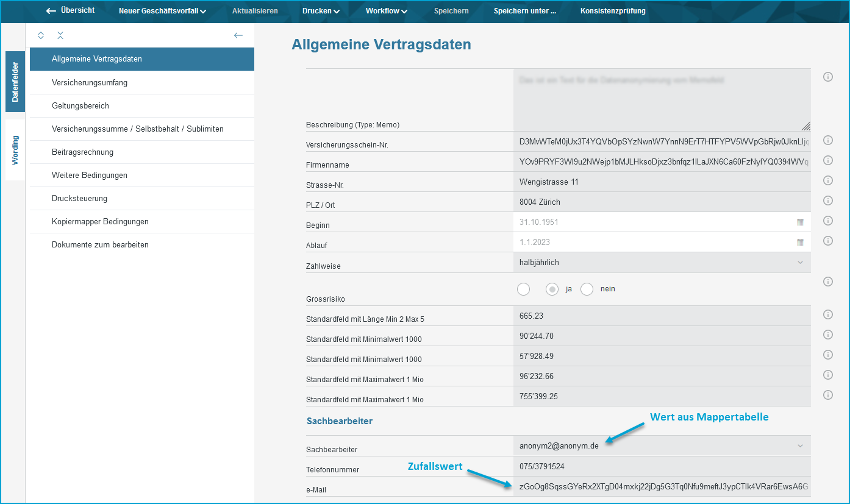Click info icon beside Firmenname field
Screen dimensions: 850x504
coord(828,160)
